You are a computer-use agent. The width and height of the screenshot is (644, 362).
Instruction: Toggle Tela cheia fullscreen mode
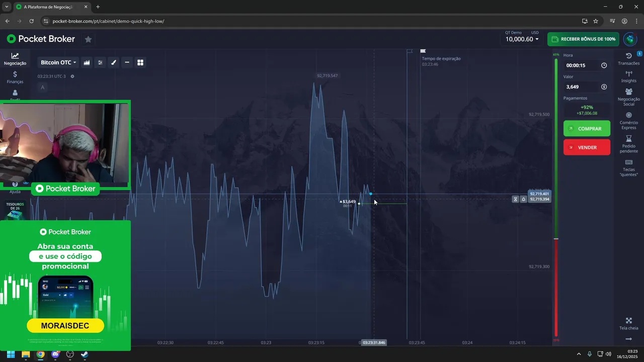[628, 324]
